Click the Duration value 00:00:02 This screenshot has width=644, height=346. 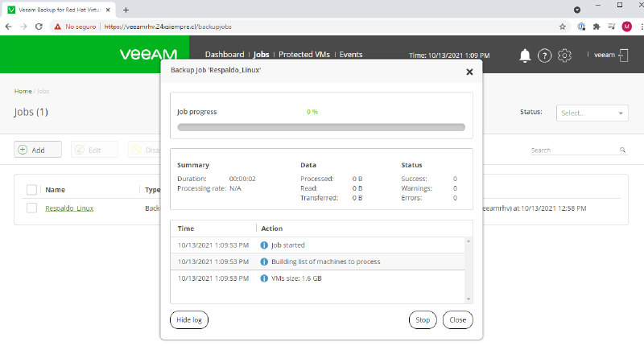point(242,179)
